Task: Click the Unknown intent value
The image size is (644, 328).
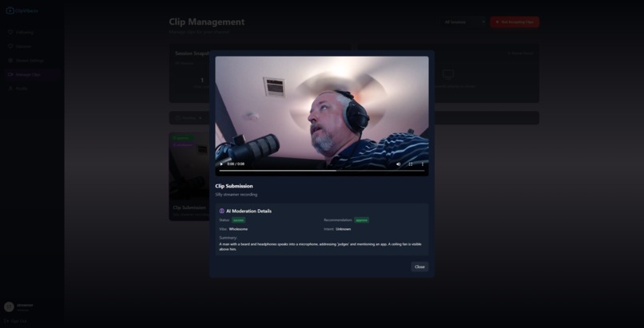Action: pyautogui.click(x=344, y=229)
